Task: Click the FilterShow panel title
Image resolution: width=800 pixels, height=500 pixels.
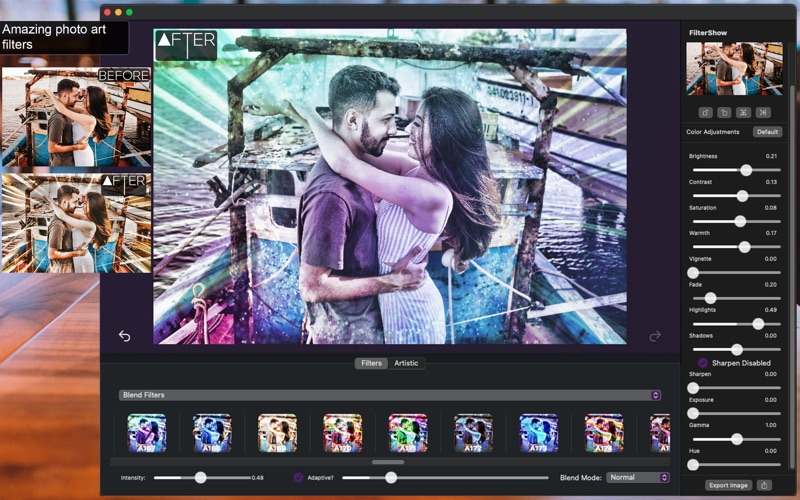Action: click(708, 33)
